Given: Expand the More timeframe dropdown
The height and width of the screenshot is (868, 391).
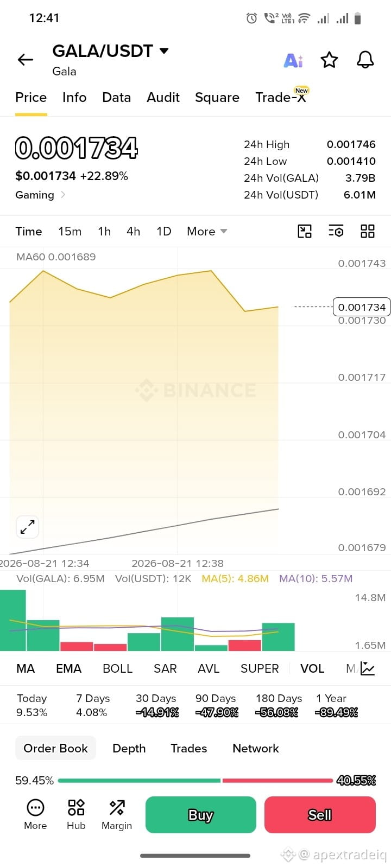Looking at the screenshot, I should (207, 232).
